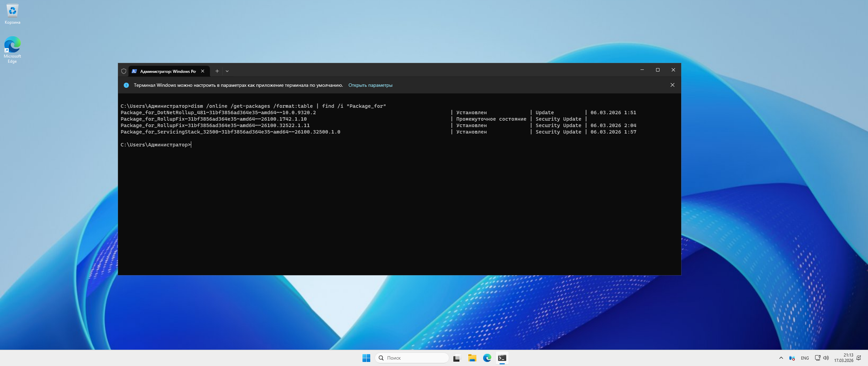
Task: Click the Terminal icon in taskbar
Action: pos(502,358)
